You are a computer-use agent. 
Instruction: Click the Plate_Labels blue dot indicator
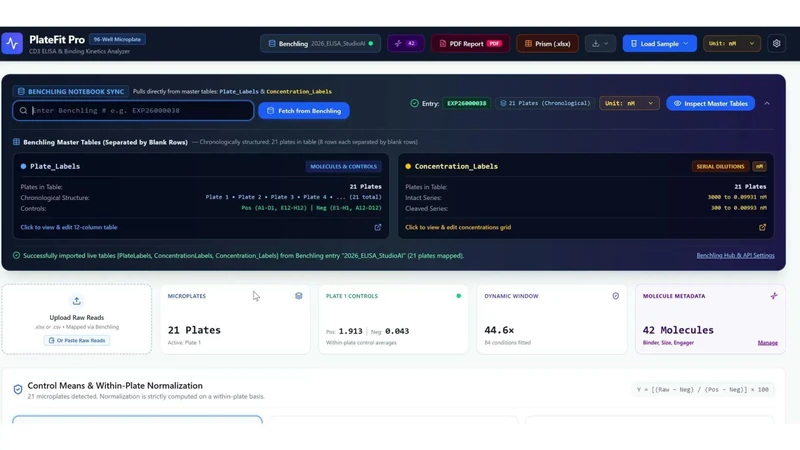click(23, 166)
